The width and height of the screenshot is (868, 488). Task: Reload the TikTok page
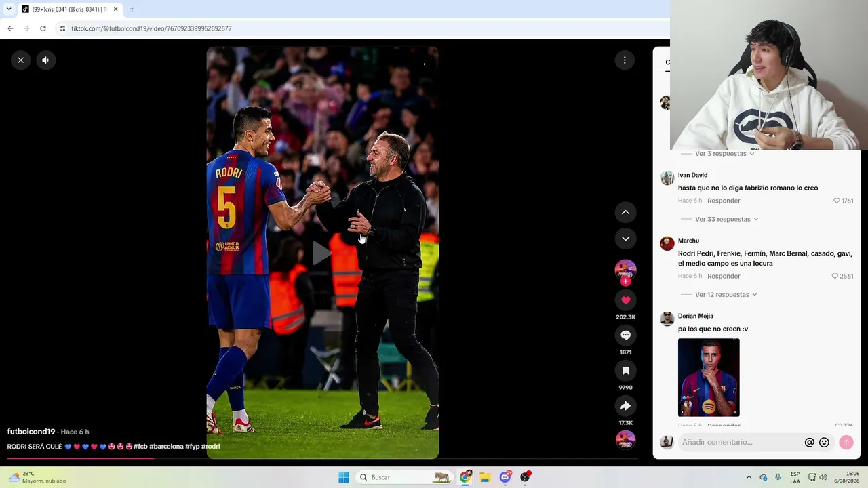pyautogui.click(x=43, y=28)
